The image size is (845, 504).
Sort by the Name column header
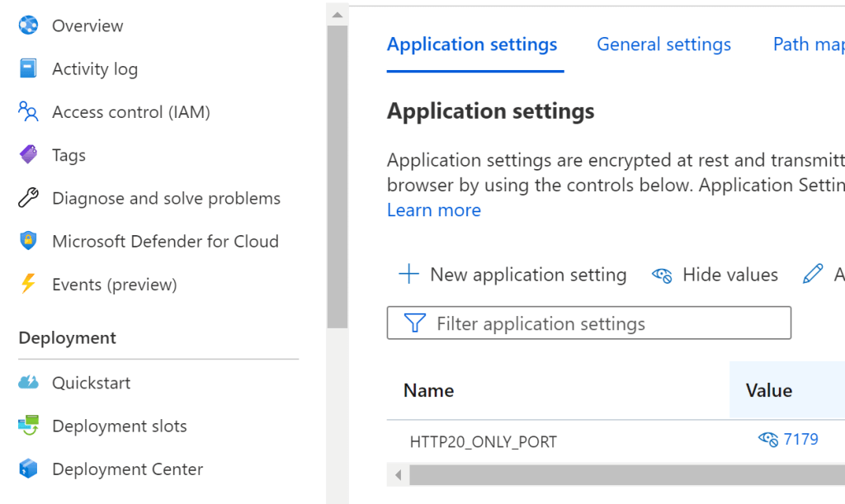point(428,390)
